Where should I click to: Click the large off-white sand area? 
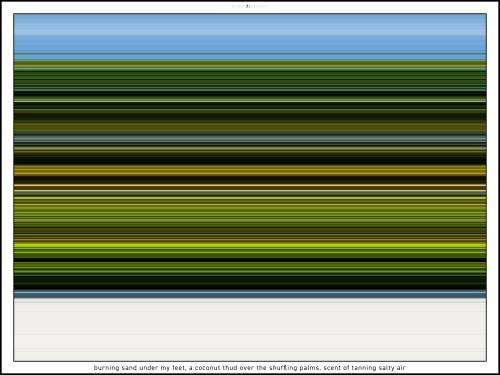tap(250, 330)
